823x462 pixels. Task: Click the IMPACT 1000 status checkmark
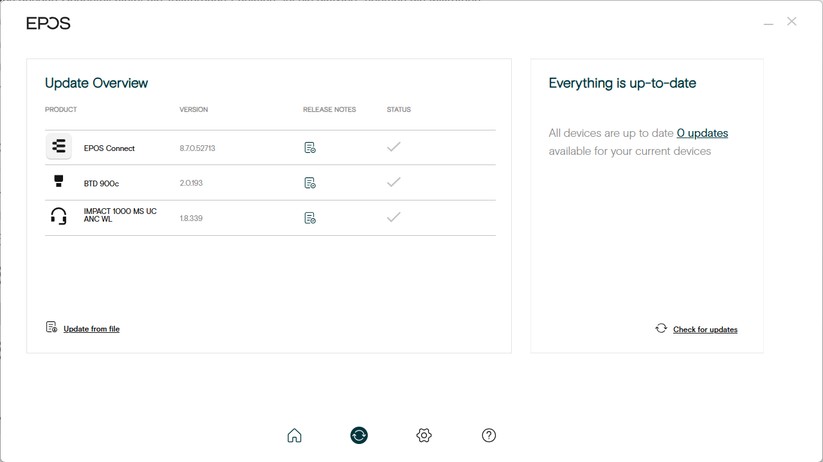(x=394, y=217)
